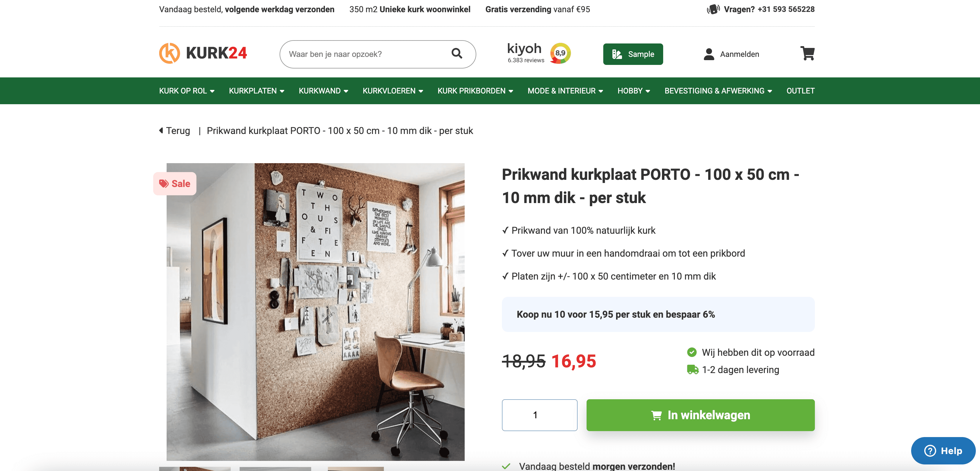
Task: Open the Help chat widget
Action: [x=943, y=450]
